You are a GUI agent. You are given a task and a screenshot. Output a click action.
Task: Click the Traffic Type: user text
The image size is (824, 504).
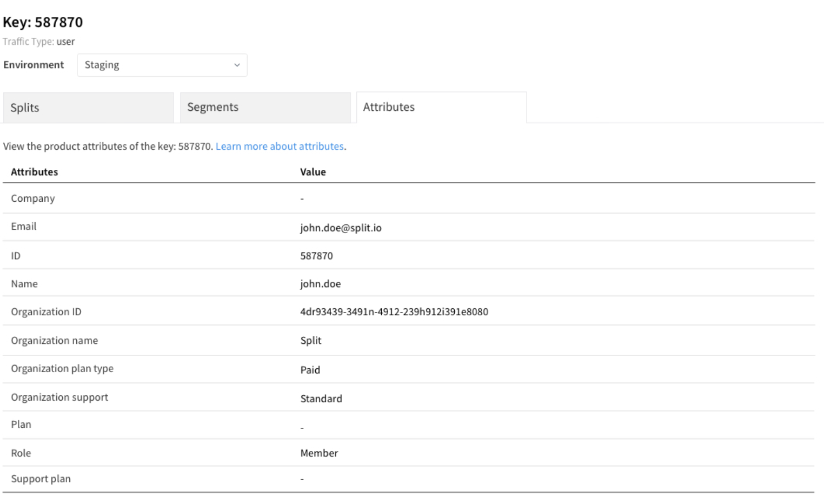coord(39,42)
